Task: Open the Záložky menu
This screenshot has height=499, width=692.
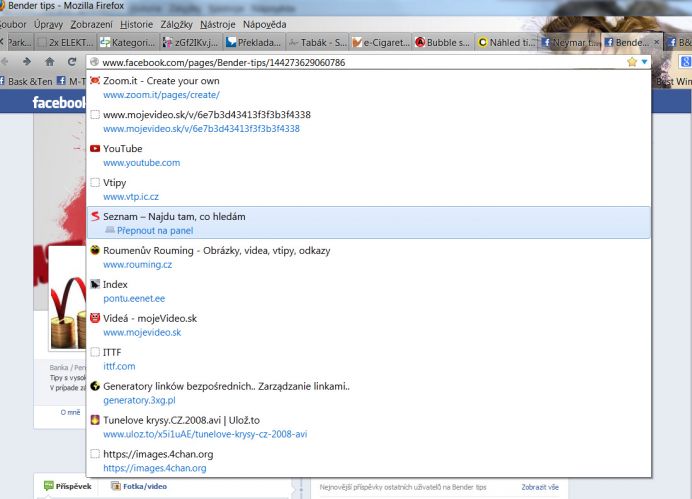Action: [x=177, y=25]
